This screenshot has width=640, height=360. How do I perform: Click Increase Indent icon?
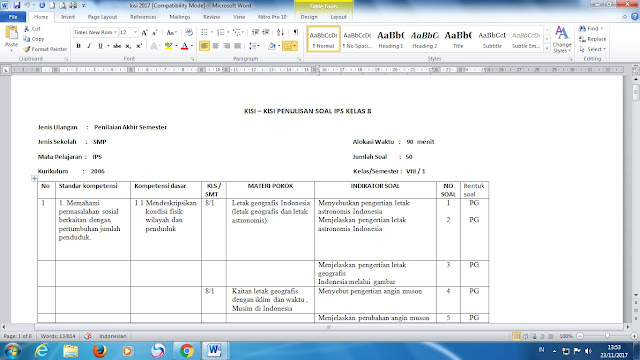(266, 32)
